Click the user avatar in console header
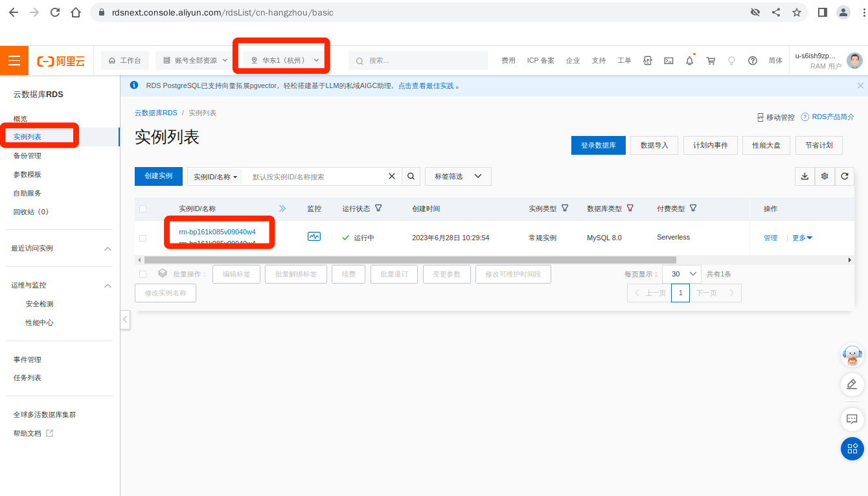 coord(856,61)
